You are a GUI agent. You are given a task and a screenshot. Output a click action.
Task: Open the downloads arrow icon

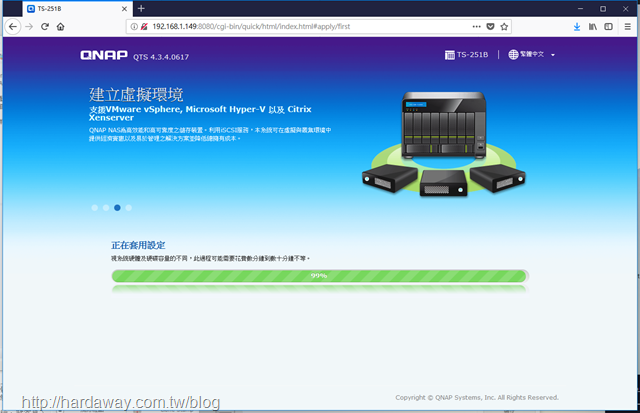click(x=577, y=27)
